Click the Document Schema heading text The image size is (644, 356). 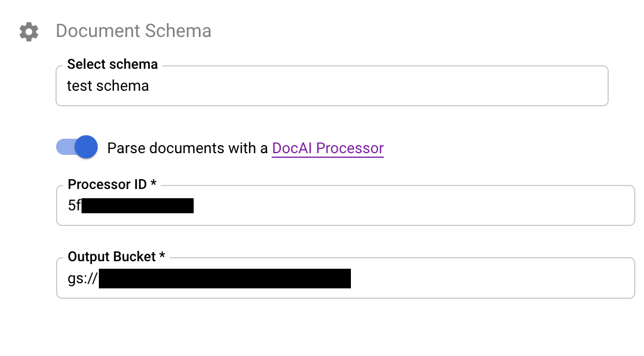(134, 31)
